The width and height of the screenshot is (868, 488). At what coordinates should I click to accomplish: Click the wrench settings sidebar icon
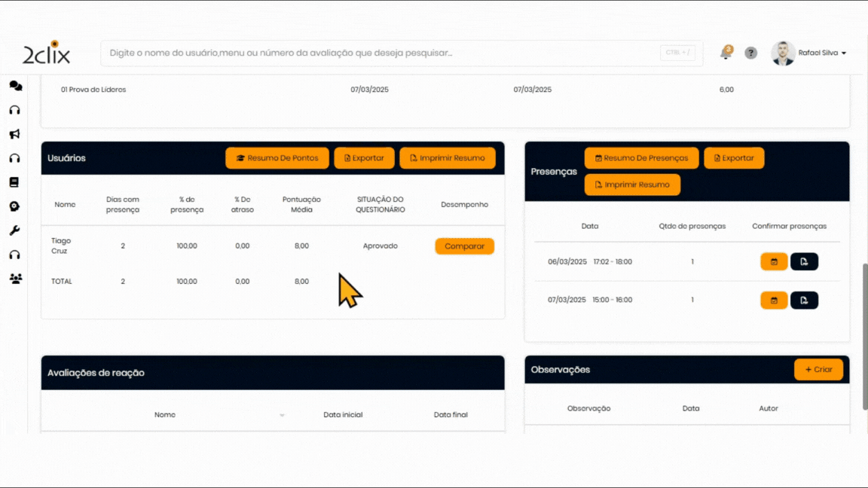point(14,230)
